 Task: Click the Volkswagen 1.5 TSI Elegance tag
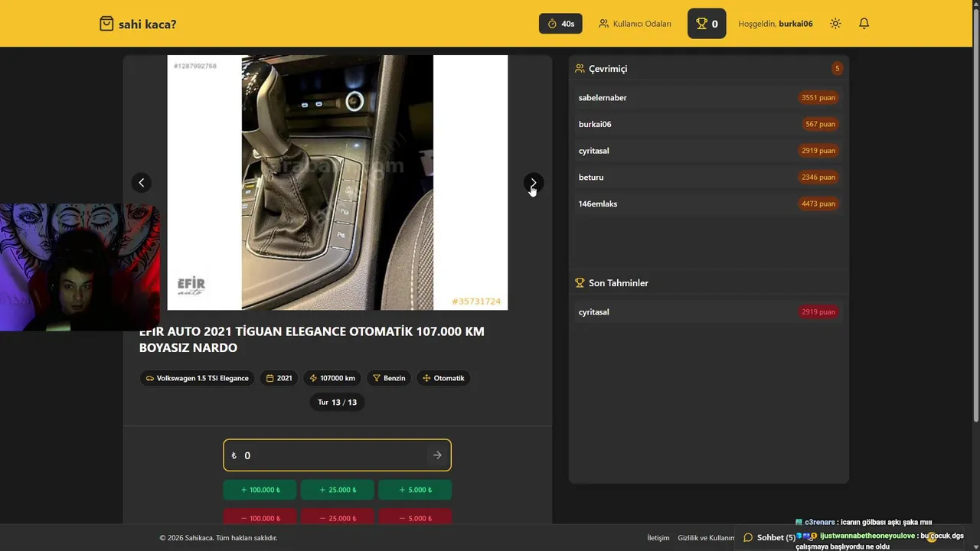click(x=197, y=378)
